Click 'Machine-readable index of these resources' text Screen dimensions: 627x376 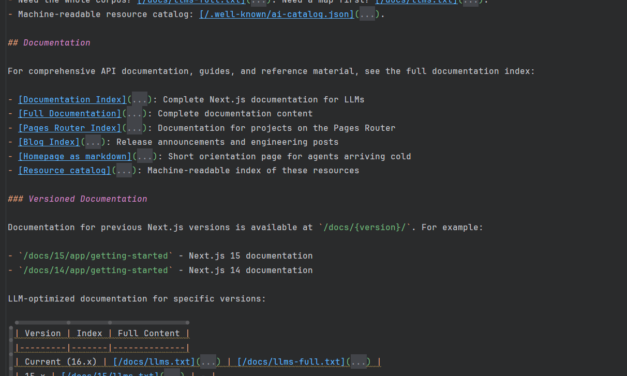[253, 170]
